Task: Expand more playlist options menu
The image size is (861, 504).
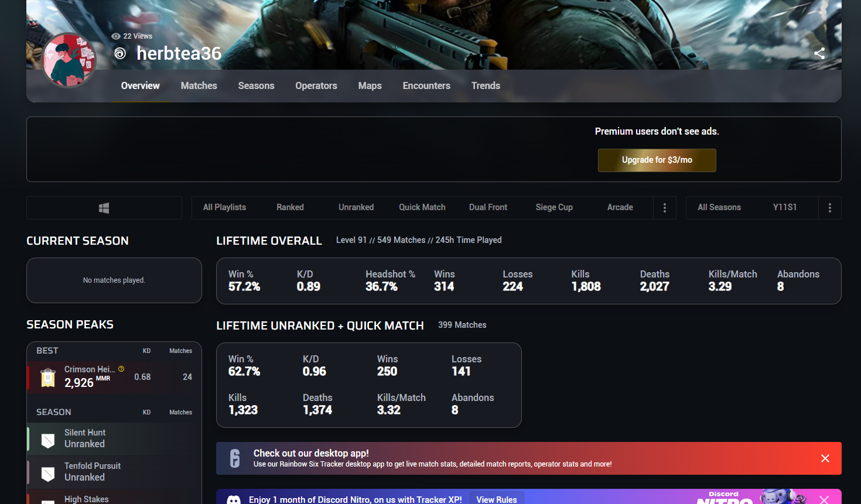Action: pyautogui.click(x=665, y=208)
